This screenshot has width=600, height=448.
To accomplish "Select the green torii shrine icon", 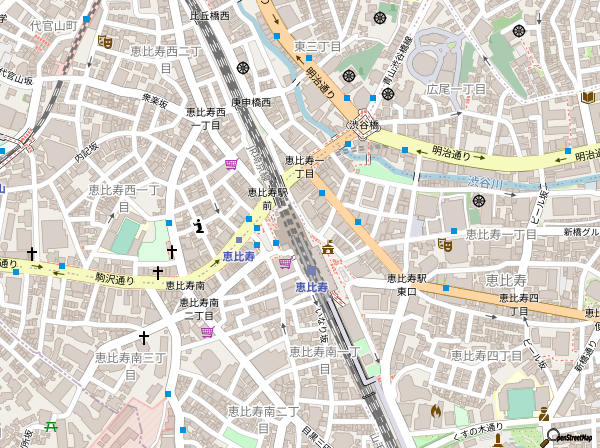I will click(x=51, y=425).
